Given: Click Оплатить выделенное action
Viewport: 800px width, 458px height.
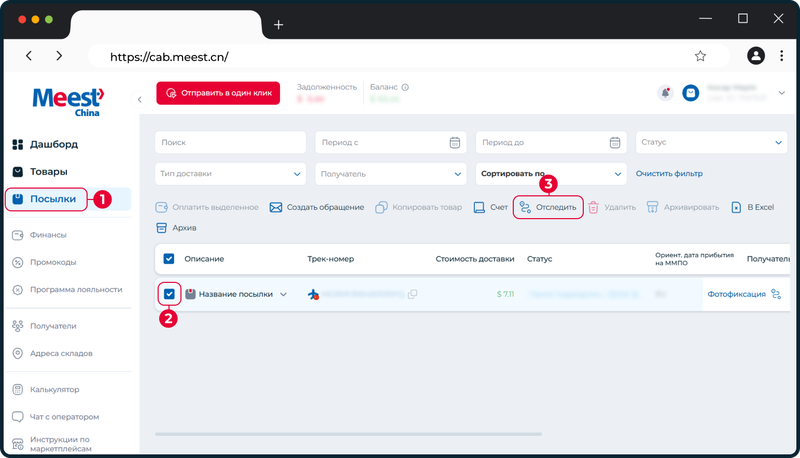Looking at the screenshot, I should coord(207,207).
